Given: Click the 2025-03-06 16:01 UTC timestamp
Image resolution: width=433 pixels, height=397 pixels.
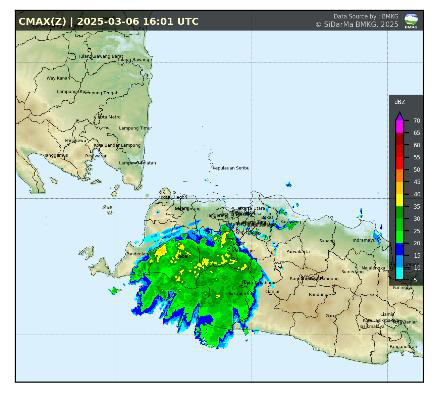Looking at the screenshot, I should 138,22.
